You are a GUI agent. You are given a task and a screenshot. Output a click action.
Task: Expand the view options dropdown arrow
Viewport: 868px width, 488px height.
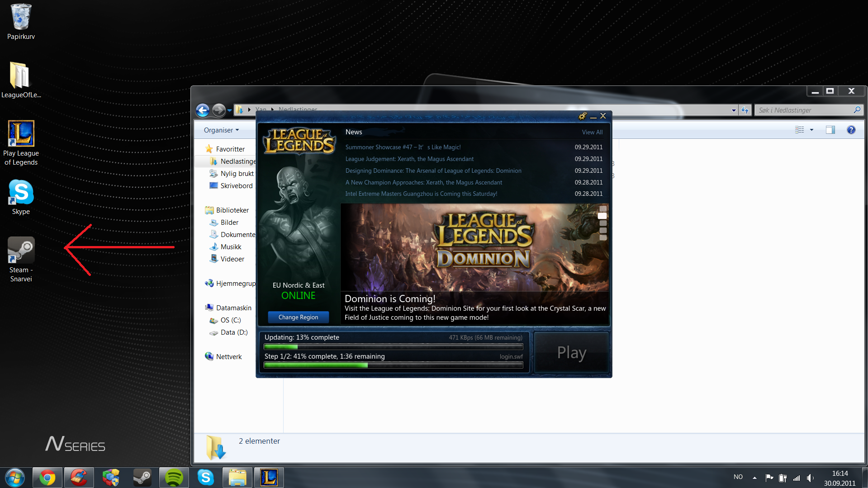pyautogui.click(x=811, y=130)
